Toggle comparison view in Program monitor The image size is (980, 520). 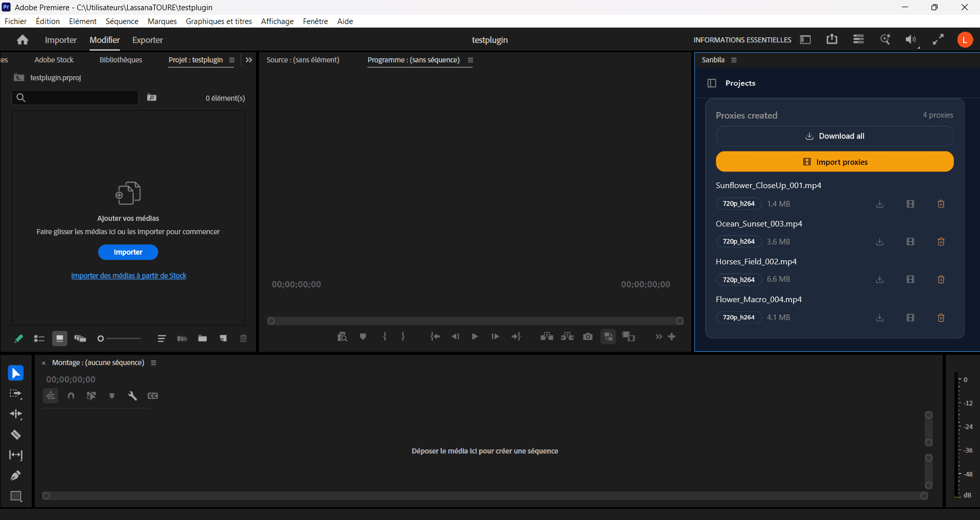(x=629, y=336)
